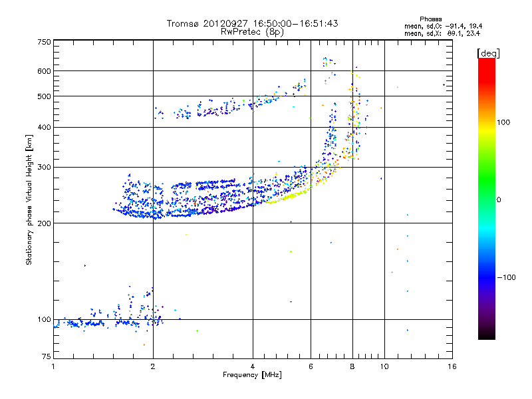Screen dimensions: 532x399
Task: Click the 'mean, sd,X: 89.1, 23.4' line
Action: [x=442, y=33]
